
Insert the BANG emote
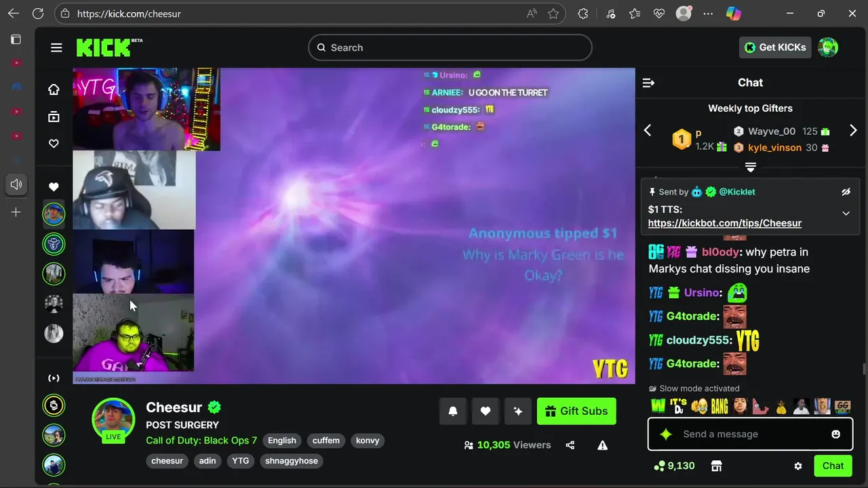tap(719, 406)
